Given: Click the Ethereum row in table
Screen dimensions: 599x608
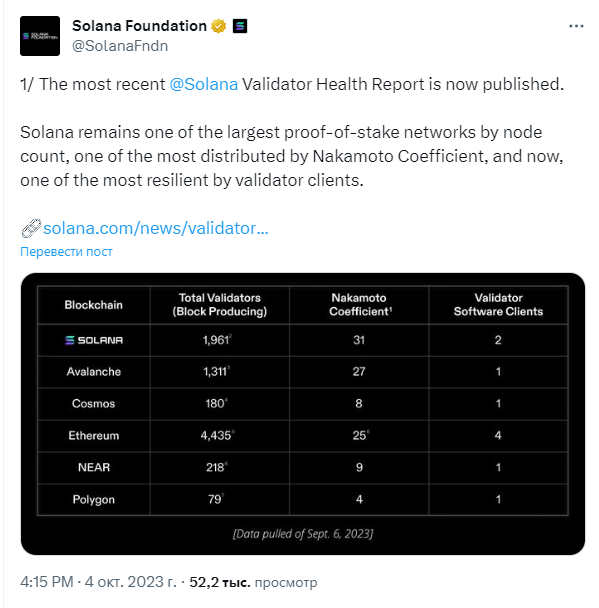Looking at the screenshot, I should click(x=303, y=435).
